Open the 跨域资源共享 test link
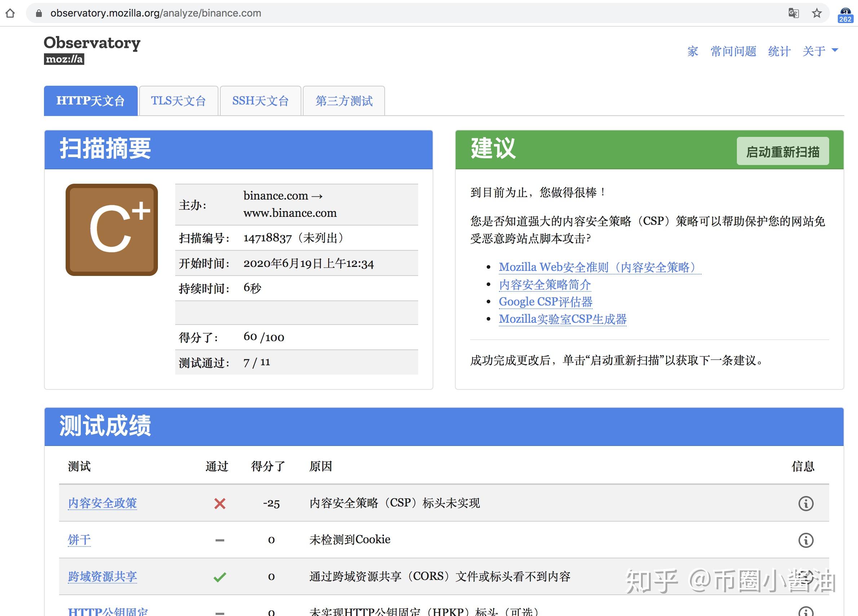This screenshot has width=858, height=616. pos(102,576)
